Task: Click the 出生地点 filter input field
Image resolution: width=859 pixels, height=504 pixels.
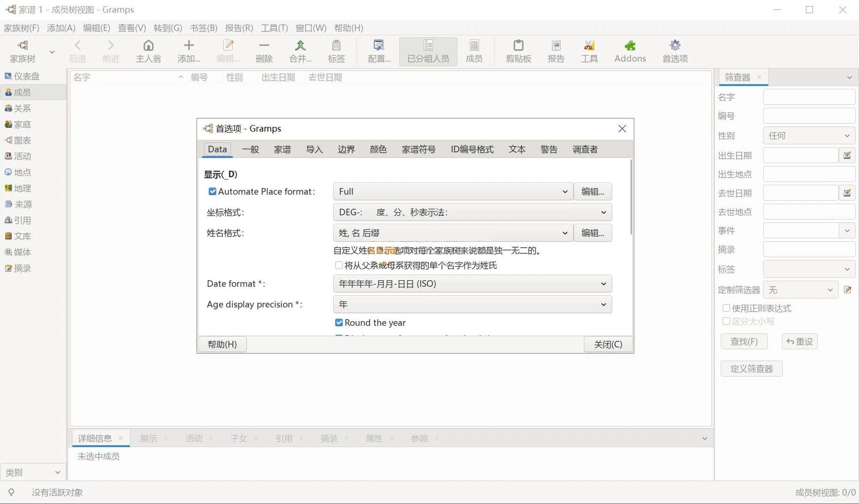Action: 809,174
